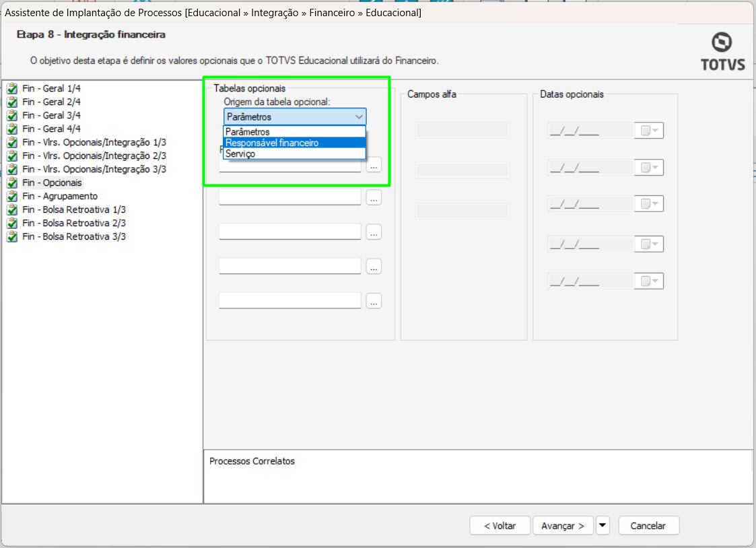
Task: Focus the fifth optional table input field
Action: pyautogui.click(x=289, y=300)
